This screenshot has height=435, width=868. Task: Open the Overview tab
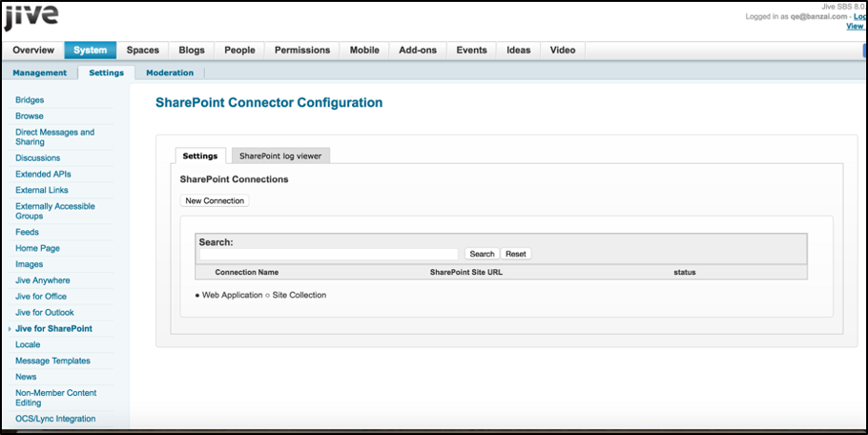[x=33, y=50]
